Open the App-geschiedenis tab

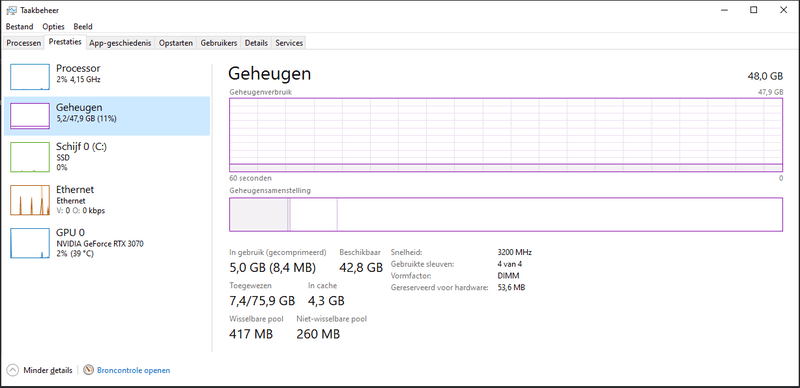coord(120,43)
